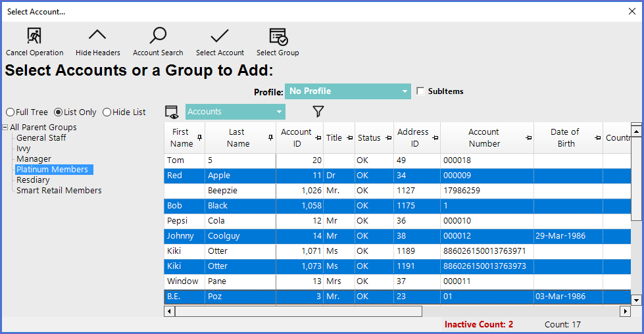Click the monitor eye view icon
This screenshot has width=644, height=334.
[172, 112]
